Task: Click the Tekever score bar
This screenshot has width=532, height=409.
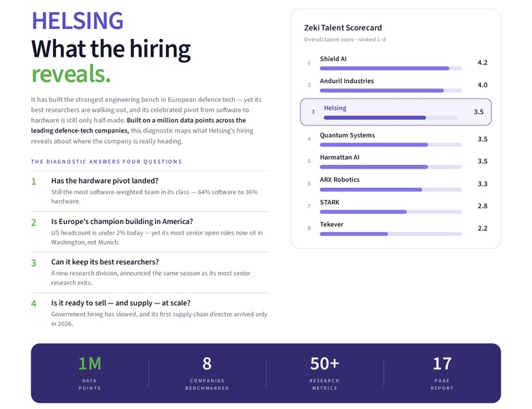Action: click(391, 234)
